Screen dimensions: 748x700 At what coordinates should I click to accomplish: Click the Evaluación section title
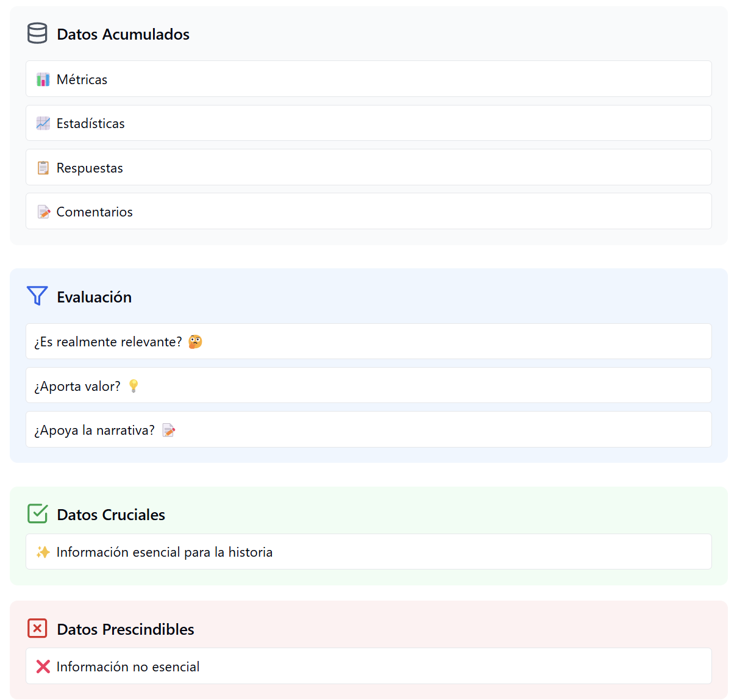(x=94, y=298)
